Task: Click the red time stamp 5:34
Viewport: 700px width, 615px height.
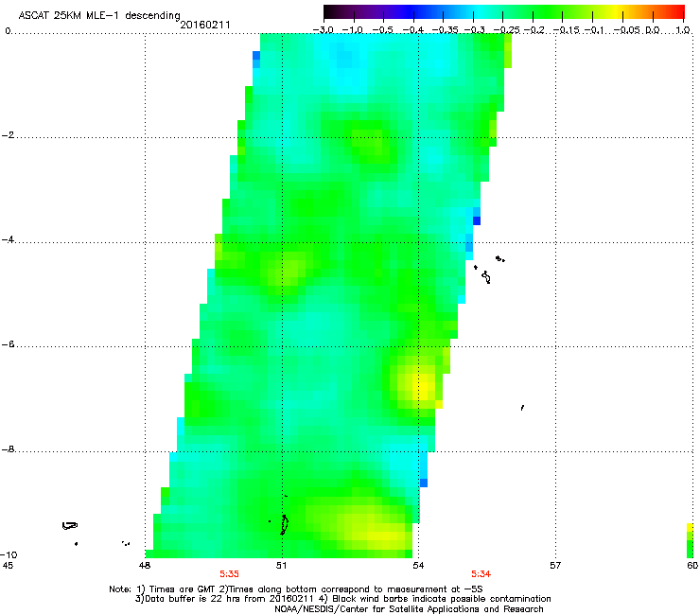Action: 481,574
